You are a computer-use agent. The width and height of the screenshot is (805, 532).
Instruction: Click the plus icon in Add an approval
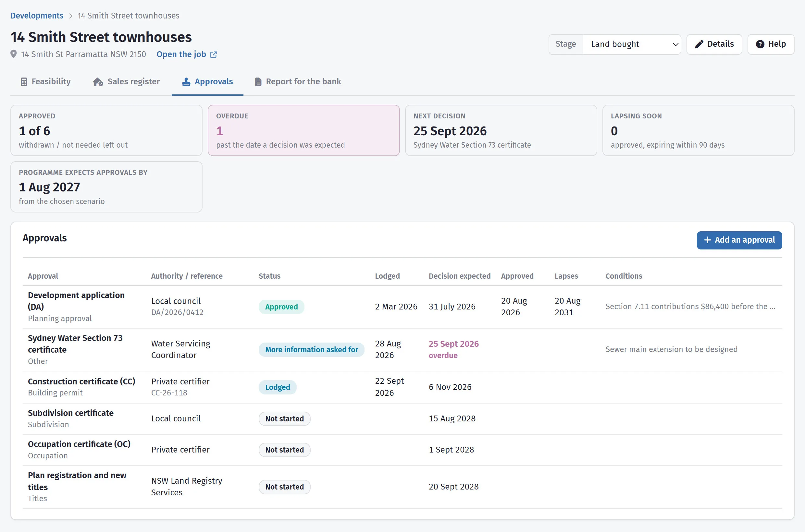[708, 240]
